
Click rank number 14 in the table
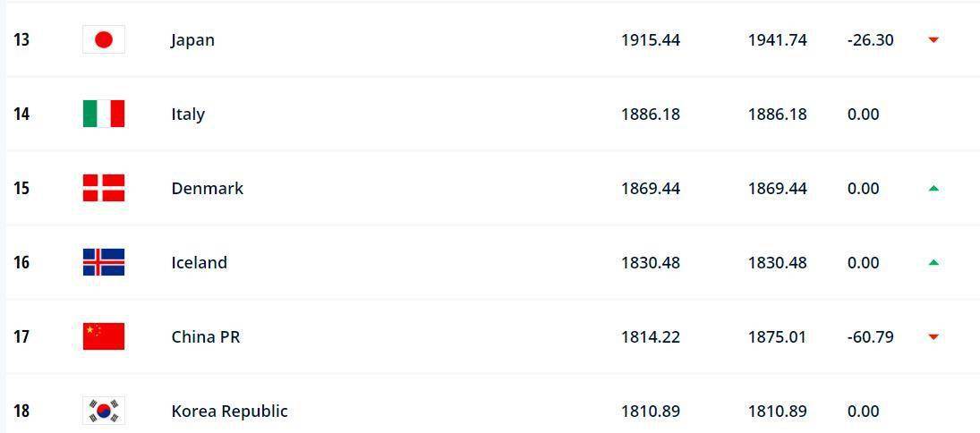tap(21, 115)
